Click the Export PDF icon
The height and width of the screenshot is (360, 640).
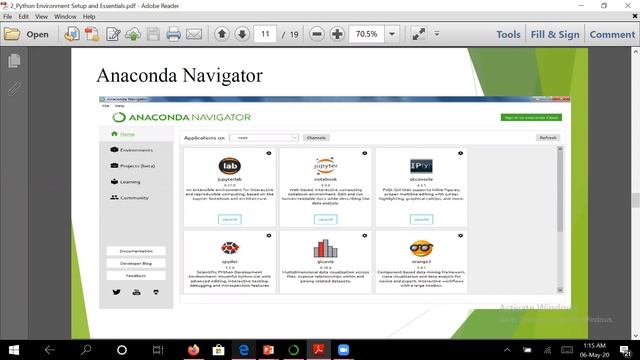(x=92, y=34)
